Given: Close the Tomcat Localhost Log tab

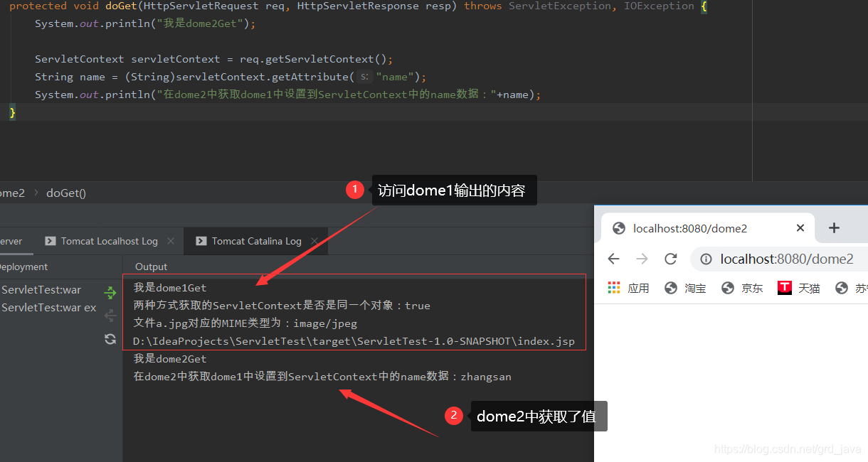Looking at the screenshot, I should tap(171, 241).
